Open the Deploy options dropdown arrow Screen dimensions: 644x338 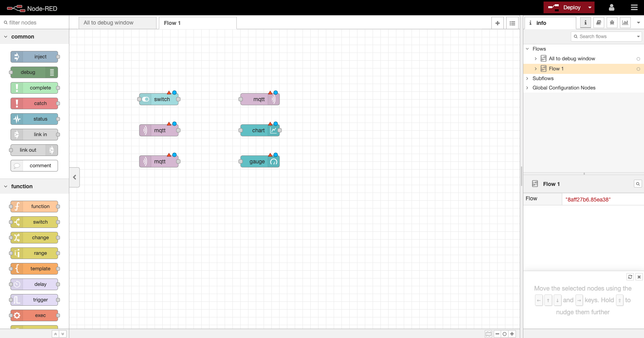(590, 7)
